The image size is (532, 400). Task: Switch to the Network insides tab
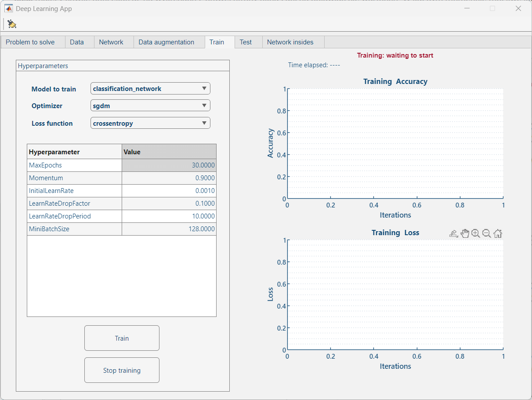click(290, 42)
